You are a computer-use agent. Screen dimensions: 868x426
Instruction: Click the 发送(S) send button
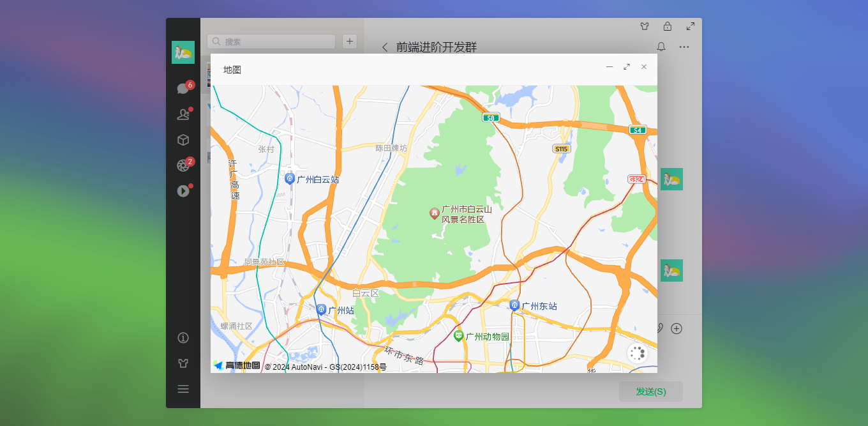(x=650, y=392)
